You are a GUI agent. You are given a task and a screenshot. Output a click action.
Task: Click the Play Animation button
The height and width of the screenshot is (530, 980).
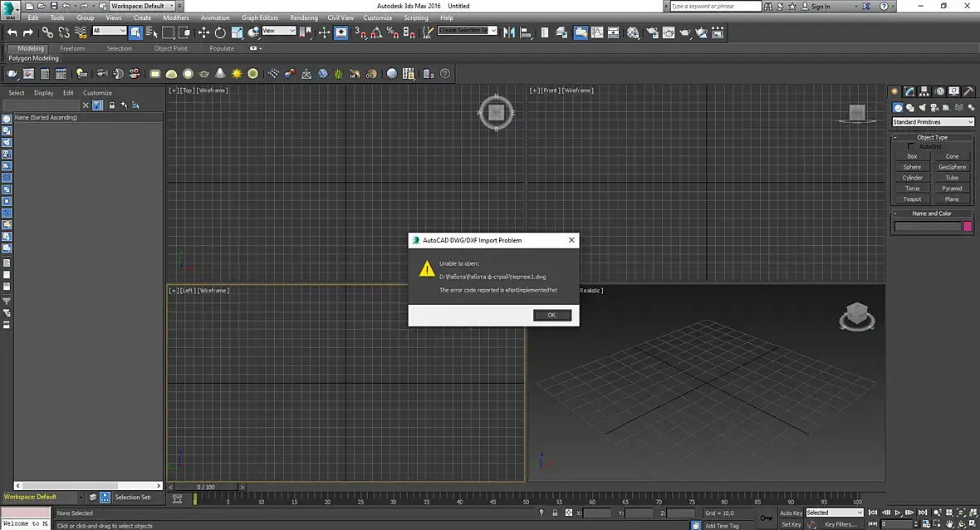click(x=898, y=513)
